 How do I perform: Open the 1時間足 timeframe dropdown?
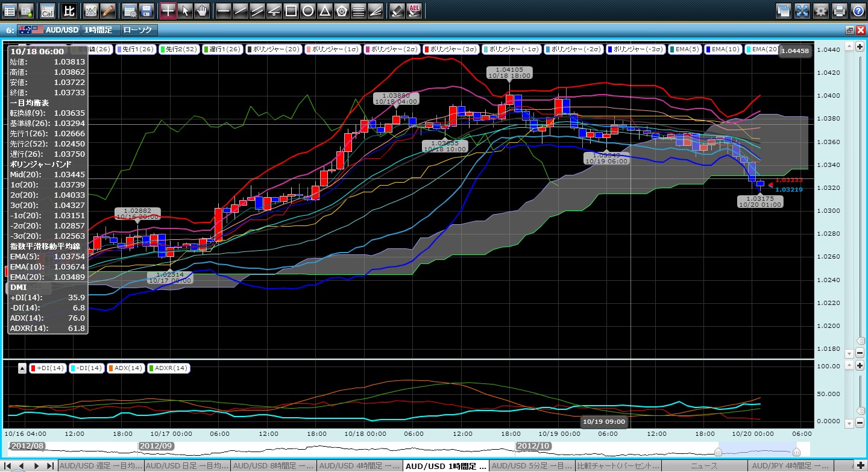(x=100, y=30)
